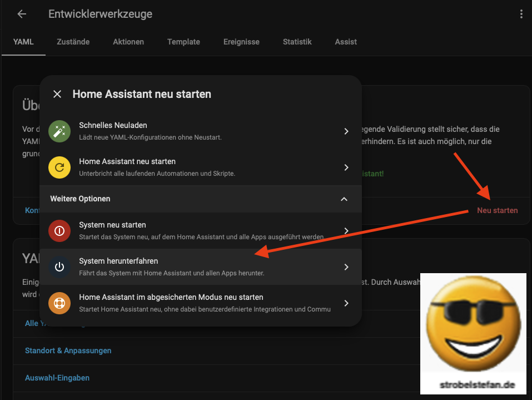Select the Statistik tab
Image resolution: width=532 pixels, height=400 pixels.
[297, 42]
